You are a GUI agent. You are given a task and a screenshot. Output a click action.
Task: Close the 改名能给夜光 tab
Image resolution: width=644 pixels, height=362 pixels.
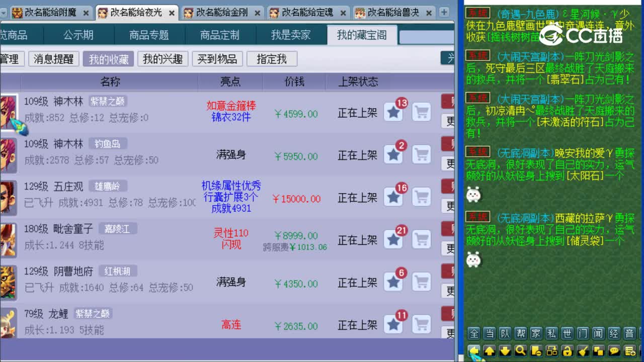pos(172,13)
